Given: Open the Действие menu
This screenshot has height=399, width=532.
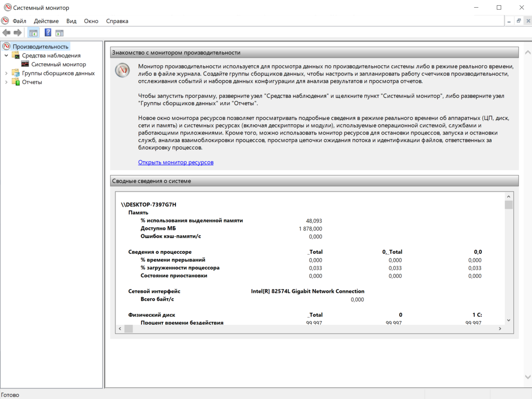Looking at the screenshot, I should coord(46,21).
